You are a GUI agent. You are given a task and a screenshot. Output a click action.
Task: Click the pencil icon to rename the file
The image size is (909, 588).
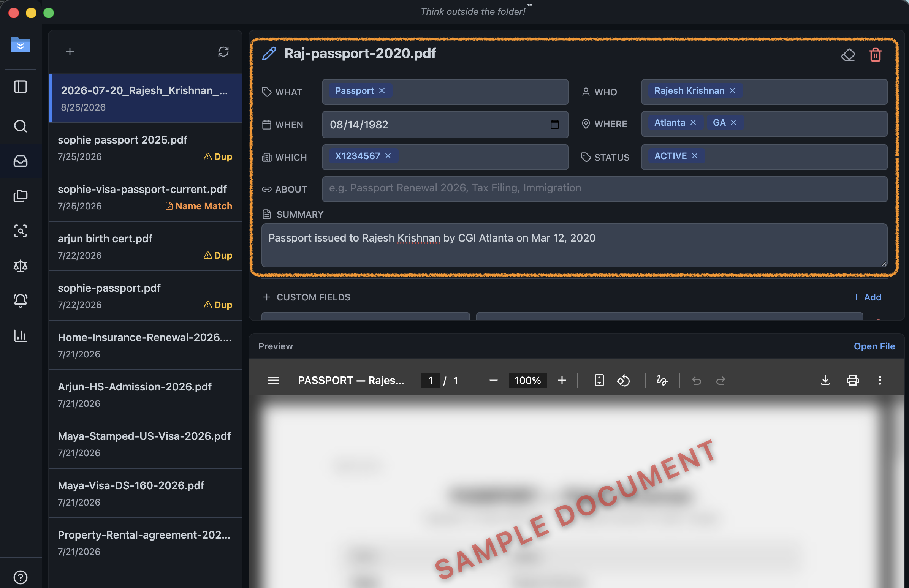click(269, 54)
